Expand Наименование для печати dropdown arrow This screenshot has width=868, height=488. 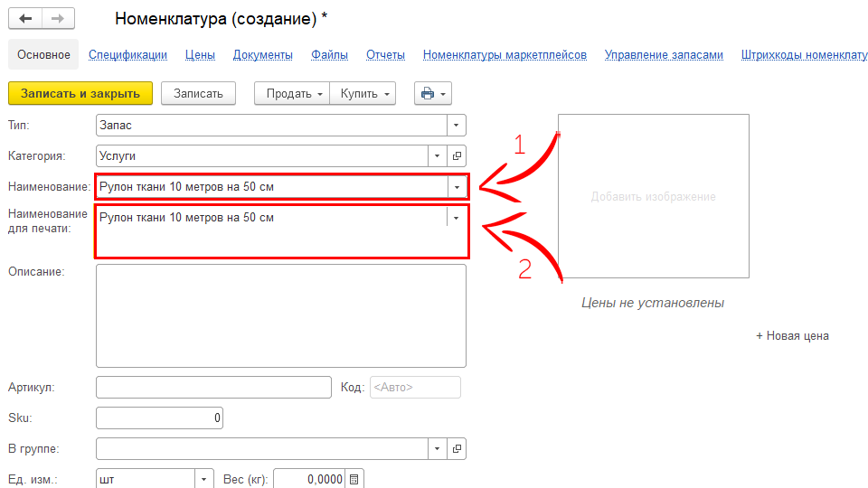456,218
